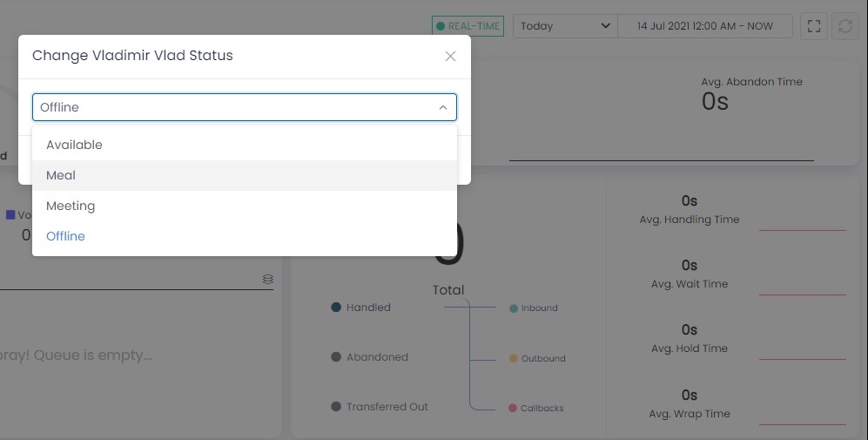
Task: Click the Inbound legend marker
Action: [x=513, y=308]
